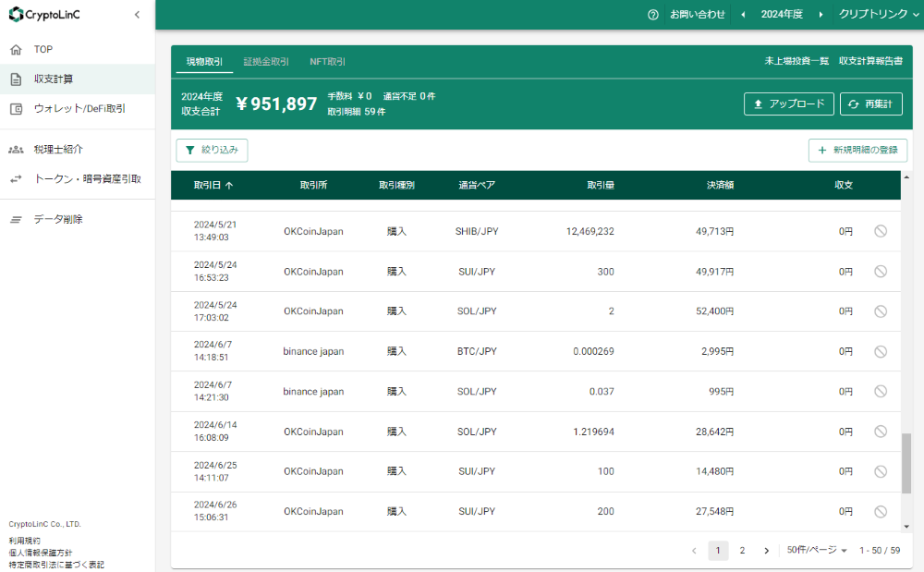Click the 決済額 column header
This screenshot has width=924, height=572.
pos(720,185)
